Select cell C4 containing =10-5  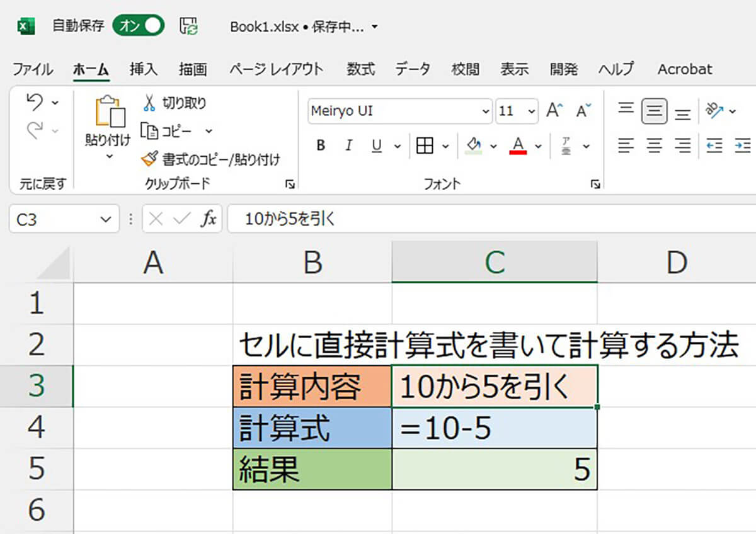(x=494, y=428)
